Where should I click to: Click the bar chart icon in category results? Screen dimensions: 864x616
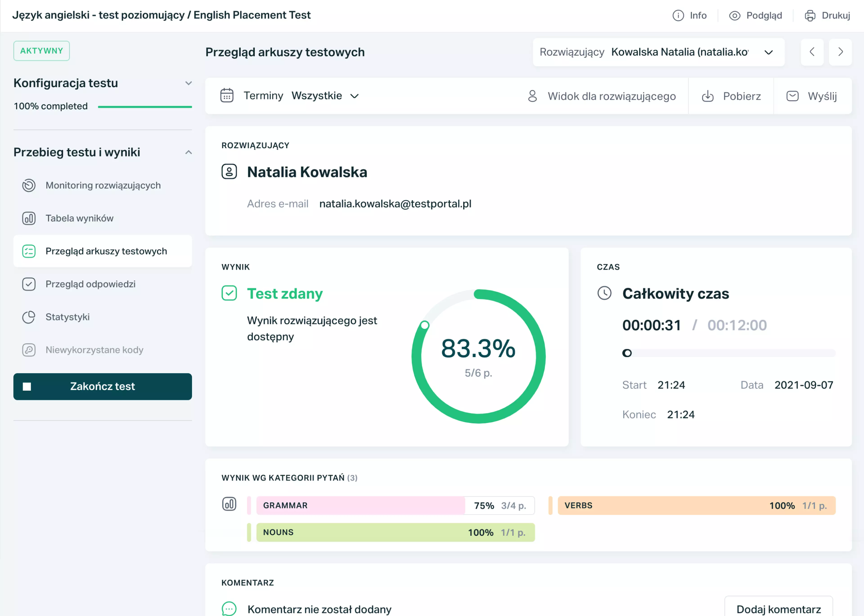click(229, 504)
